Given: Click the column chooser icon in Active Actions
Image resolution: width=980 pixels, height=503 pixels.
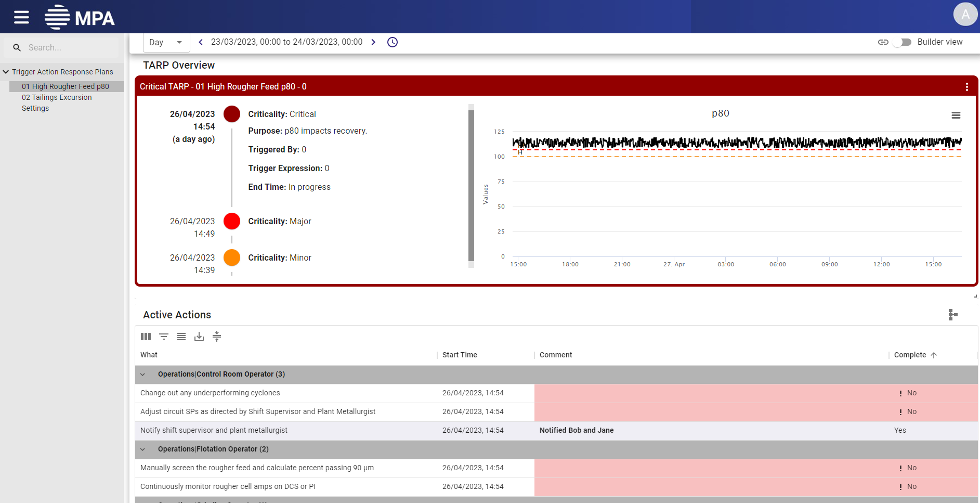Looking at the screenshot, I should [146, 337].
